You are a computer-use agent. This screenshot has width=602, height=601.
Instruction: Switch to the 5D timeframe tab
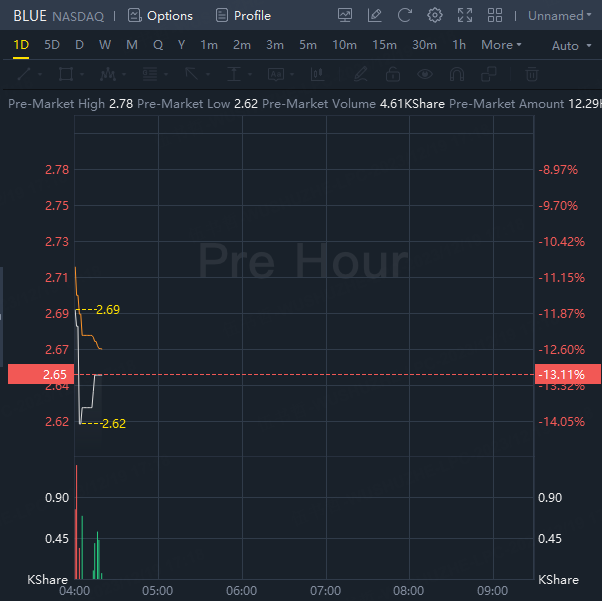pyautogui.click(x=52, y=45)
